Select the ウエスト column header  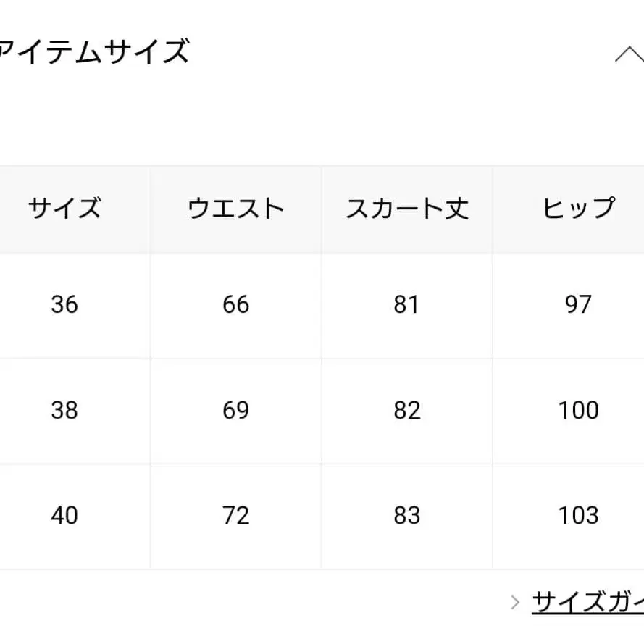pos(235,209)
